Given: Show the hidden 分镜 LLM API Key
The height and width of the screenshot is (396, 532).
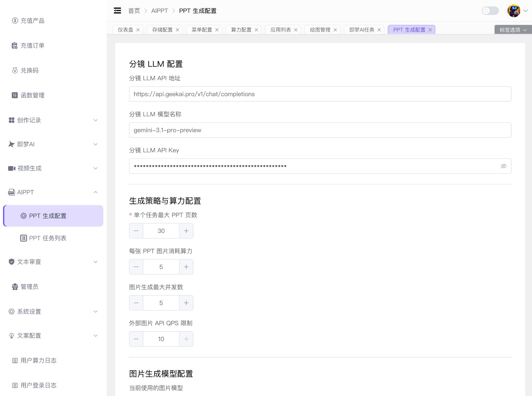Looking at the screenshot, I should point(503,166).
